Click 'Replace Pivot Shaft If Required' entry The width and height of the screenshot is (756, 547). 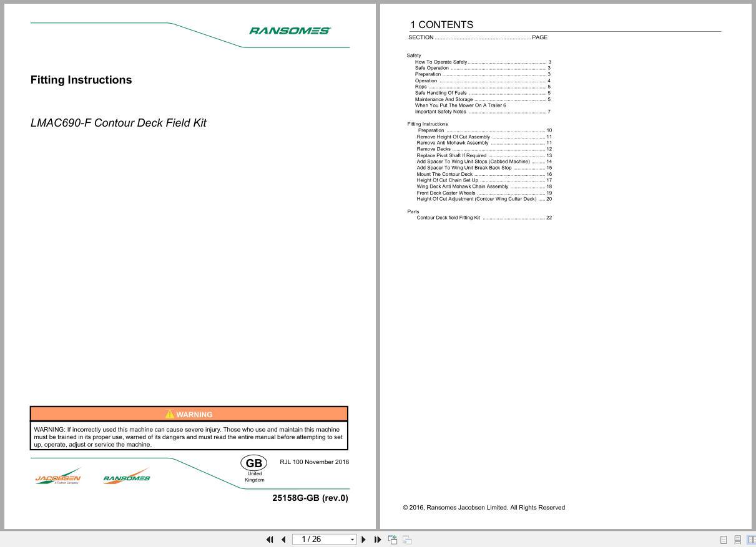(484, 155)
